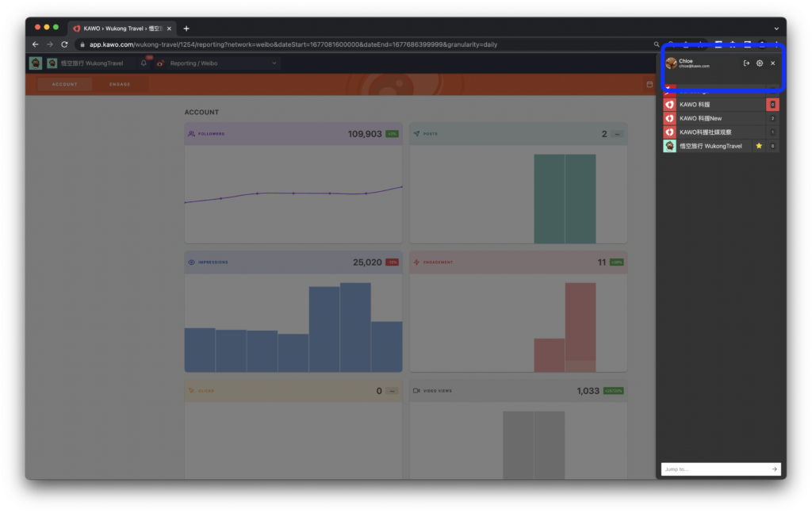Click the Impressions red change badge

tap(392, 262)
